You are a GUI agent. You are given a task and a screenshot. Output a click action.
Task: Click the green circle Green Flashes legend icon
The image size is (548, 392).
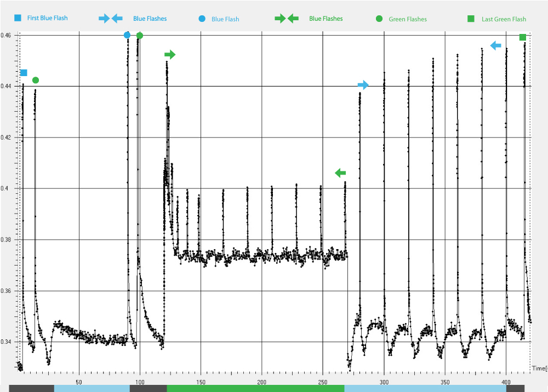[379, 19]
